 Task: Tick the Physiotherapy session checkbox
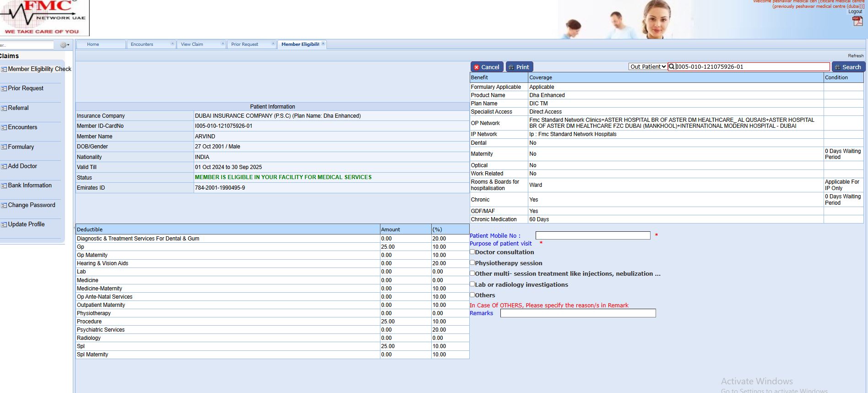(x=472, y=263)
